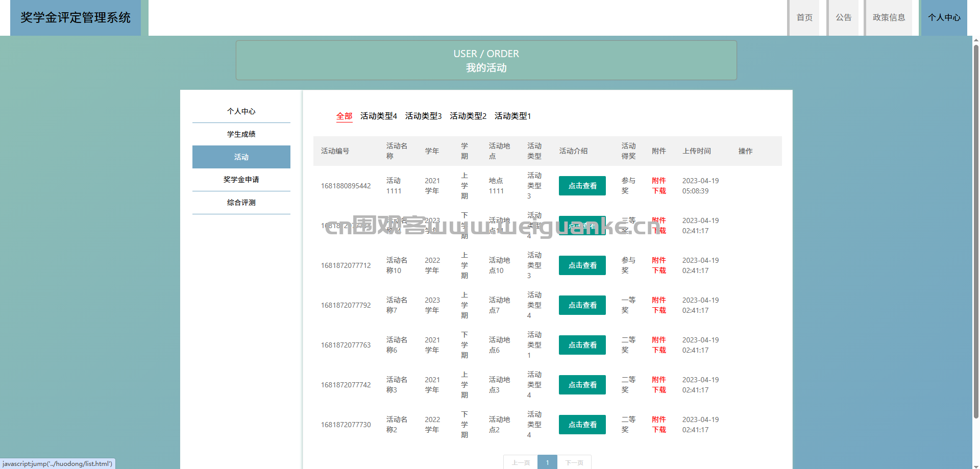Click activity number 1681872077730
The width and height of the screenshot is (980, 469).
[346, 425]
